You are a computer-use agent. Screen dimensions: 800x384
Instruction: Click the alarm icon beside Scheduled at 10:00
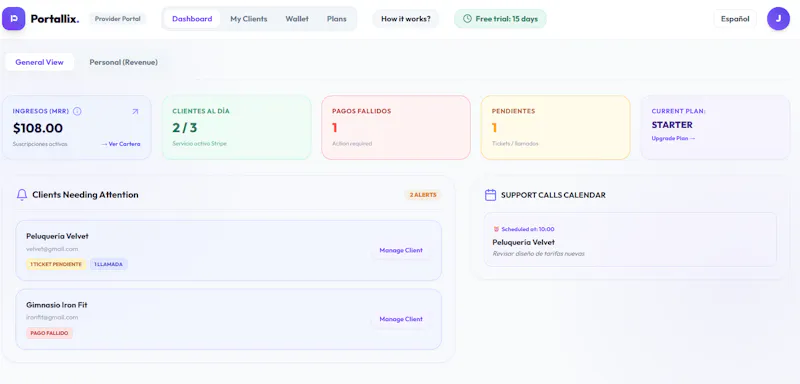[496, 229]
